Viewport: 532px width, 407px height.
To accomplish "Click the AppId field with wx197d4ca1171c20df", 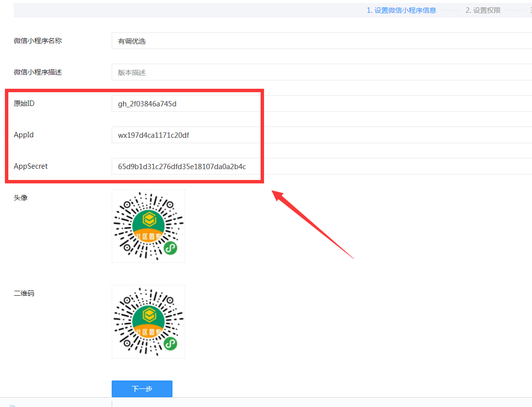I will click(x=322, y=135).
